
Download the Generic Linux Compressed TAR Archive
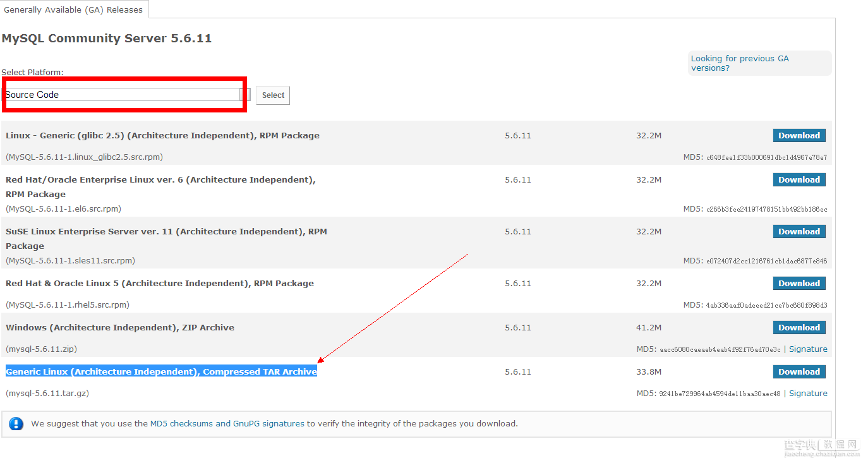(799, 372)
